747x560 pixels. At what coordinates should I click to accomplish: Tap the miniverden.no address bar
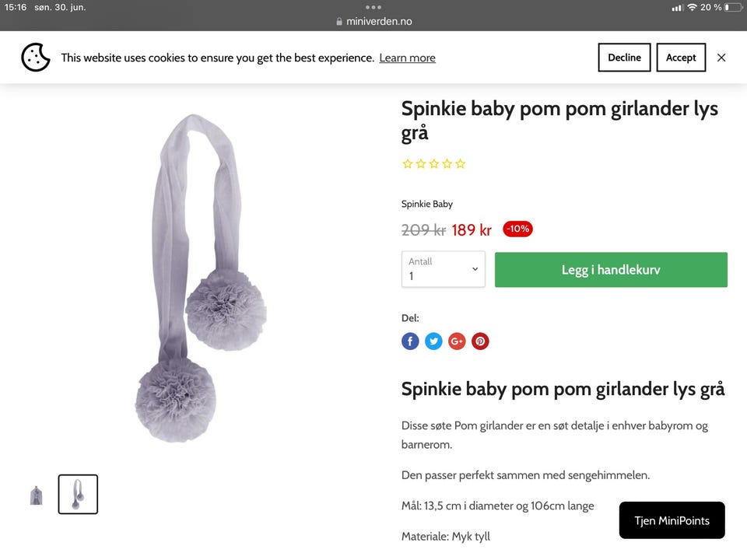[x=373, y=22]
